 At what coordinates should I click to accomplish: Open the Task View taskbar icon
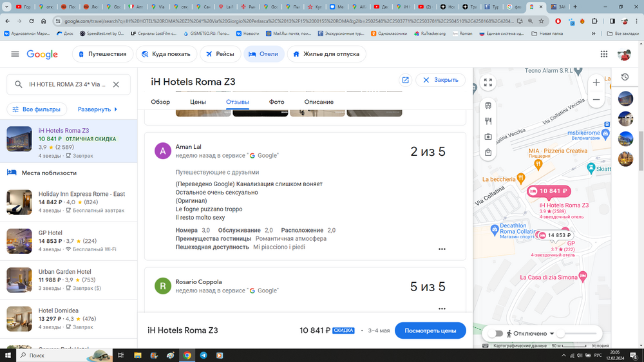120,356
